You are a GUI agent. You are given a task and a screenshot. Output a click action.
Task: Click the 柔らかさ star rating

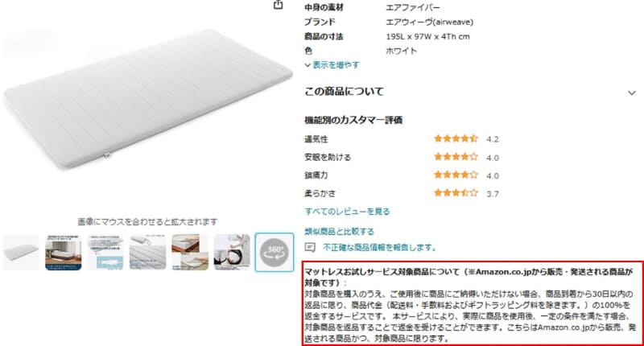pos(456,193)
